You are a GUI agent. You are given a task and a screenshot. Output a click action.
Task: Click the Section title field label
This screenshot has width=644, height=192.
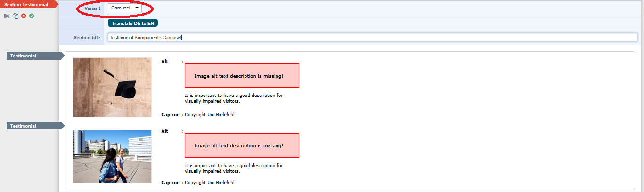87,38
